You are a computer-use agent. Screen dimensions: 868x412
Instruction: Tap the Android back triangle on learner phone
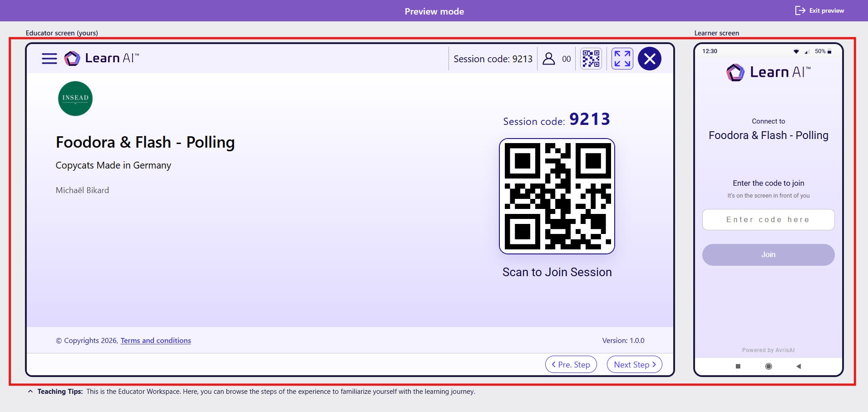[799, 366]
